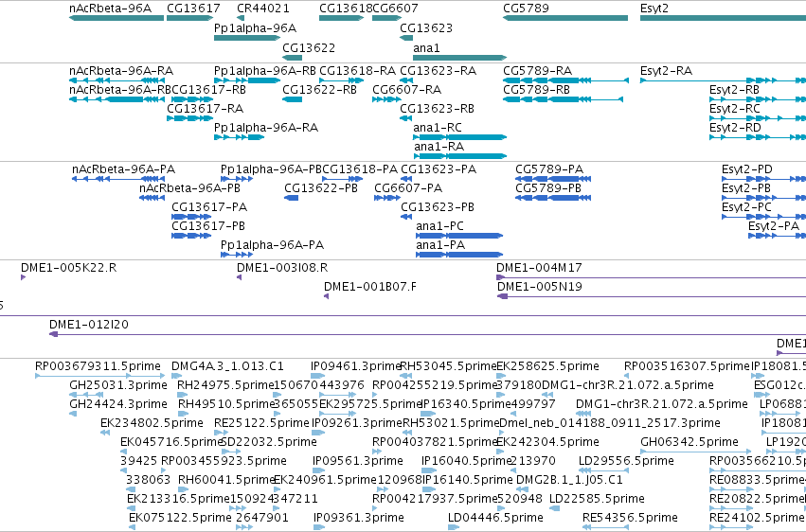The image size is (806, 532).
Task: Select EST EK258625.5prime
Action: [x=501, y=377]
